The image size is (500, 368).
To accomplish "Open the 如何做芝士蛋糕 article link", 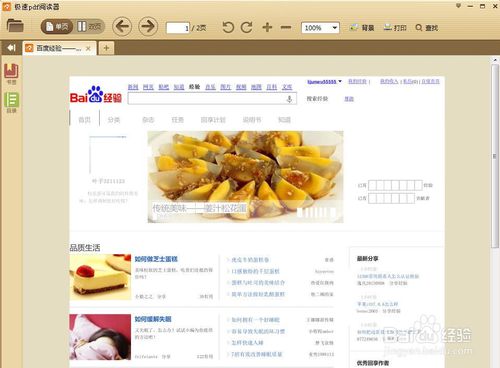I will [156, 259].
